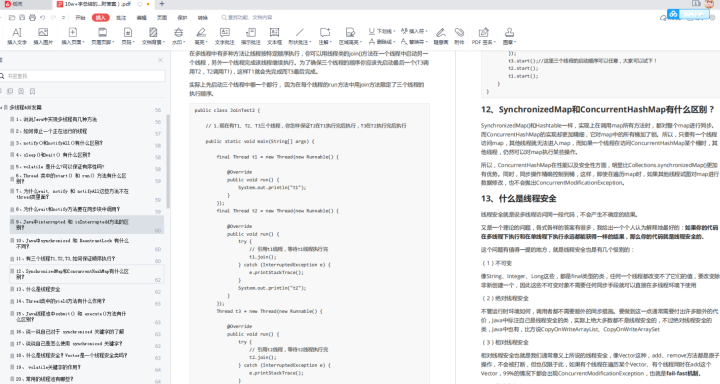Open the Convert (转换) ribbon tab
This screenshot has height=384, width=720.
(202, 17)
